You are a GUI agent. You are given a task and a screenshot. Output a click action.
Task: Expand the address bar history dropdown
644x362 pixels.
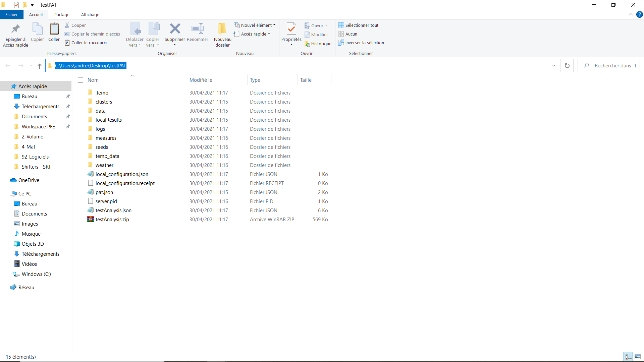pos(553,66)
